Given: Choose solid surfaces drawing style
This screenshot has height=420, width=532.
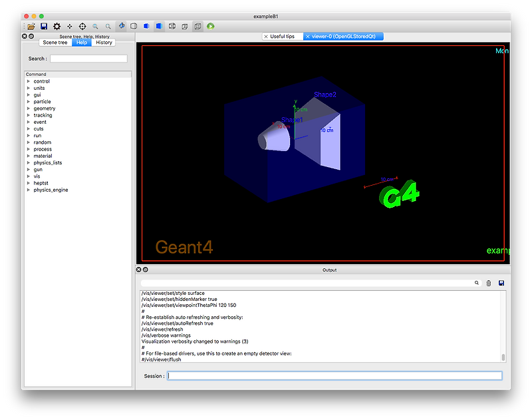Looking at the screenshot, I should [x=159, y=26].
